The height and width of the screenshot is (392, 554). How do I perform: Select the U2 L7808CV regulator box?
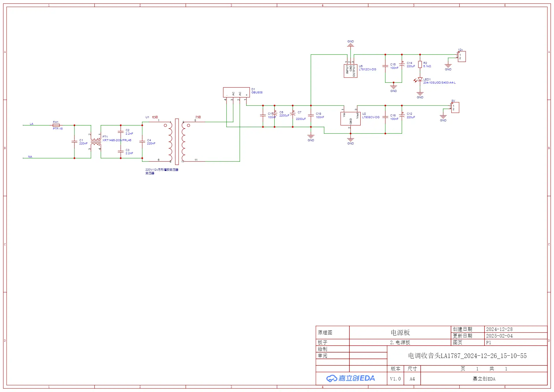(350, 118)
